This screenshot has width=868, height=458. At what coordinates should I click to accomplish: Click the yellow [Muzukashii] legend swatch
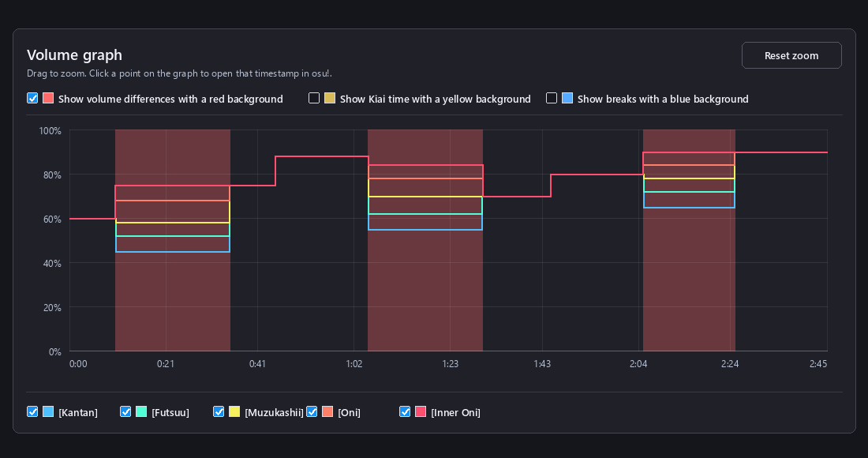(x=234, y=411)
